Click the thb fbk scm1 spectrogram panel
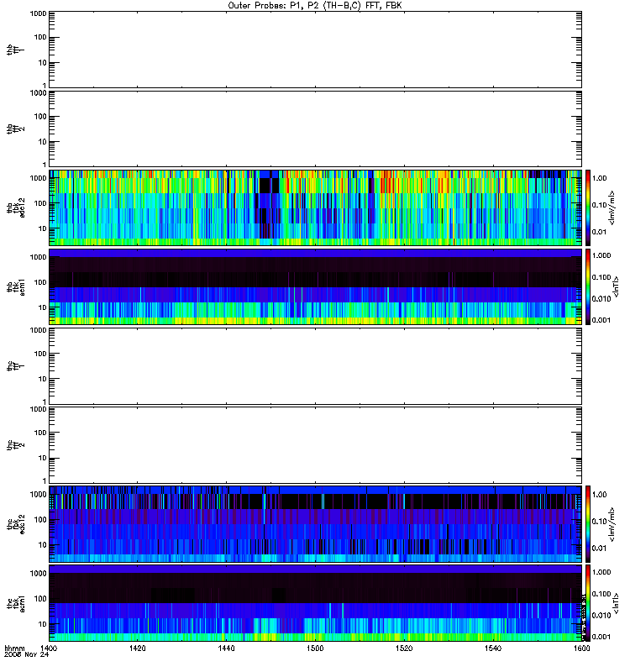The image size is (630, 672). click(315, 286)
